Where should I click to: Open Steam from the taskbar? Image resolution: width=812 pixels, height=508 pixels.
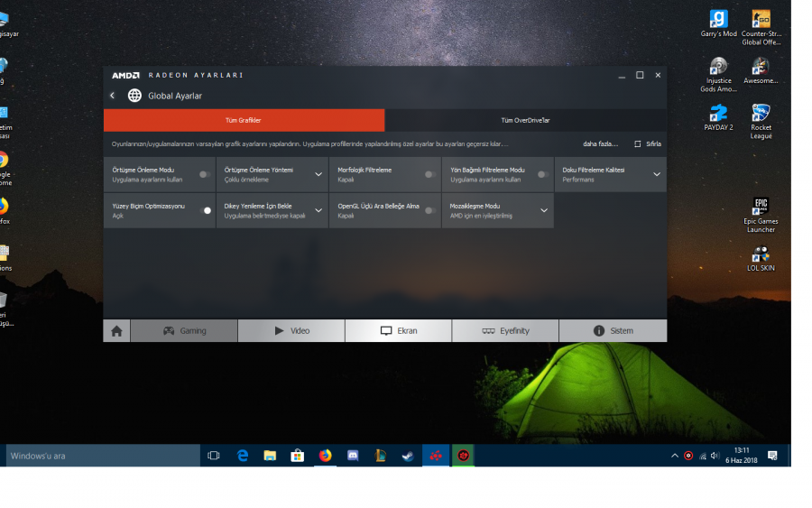click(408, 456)
